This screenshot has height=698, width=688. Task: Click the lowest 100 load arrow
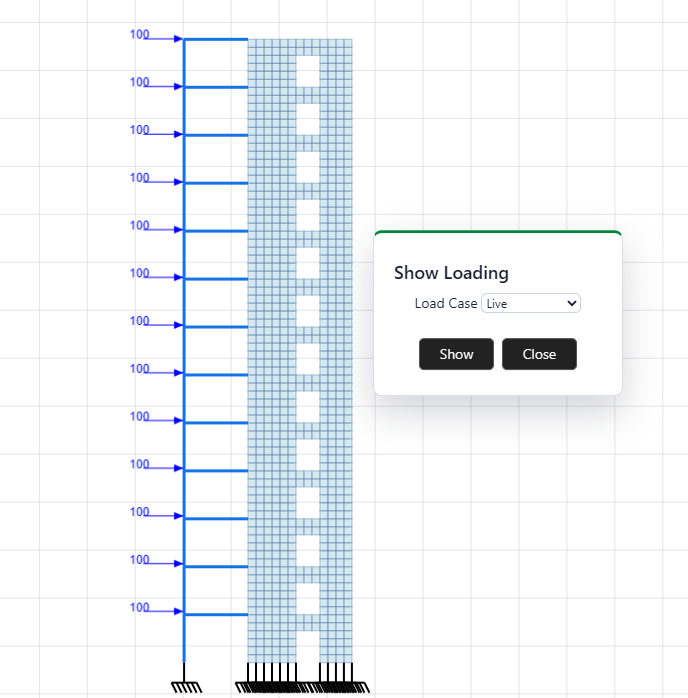(163, 611)
